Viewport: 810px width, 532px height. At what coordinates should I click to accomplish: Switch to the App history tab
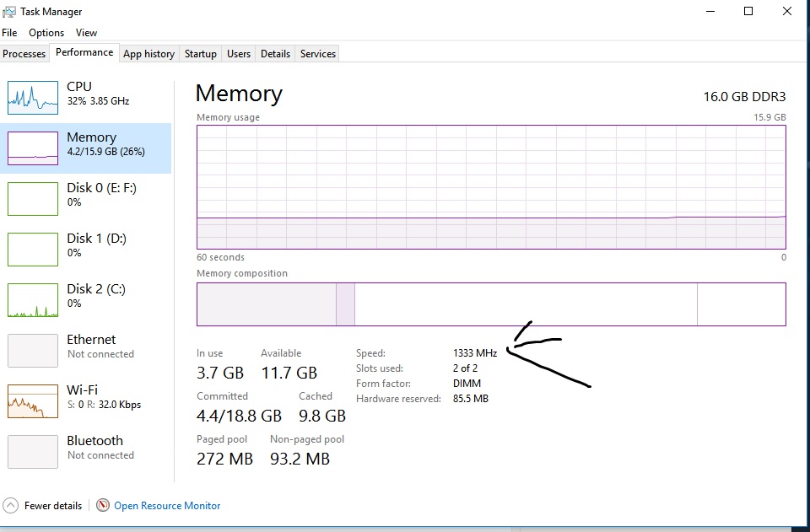click(x=148, y=54)
